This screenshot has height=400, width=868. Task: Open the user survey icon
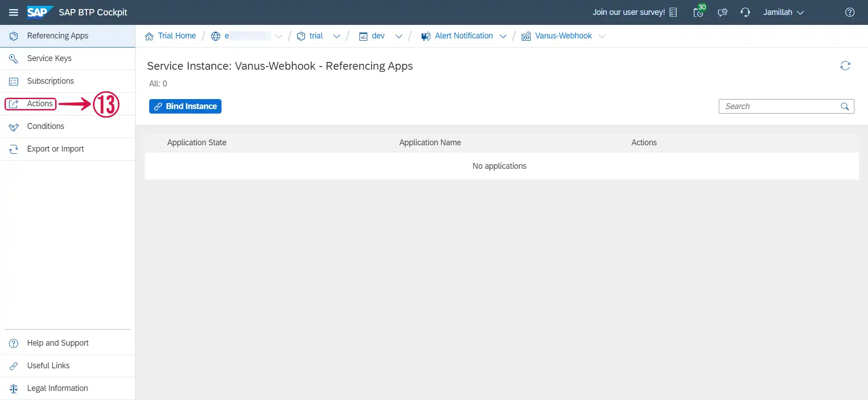point(673,12)
